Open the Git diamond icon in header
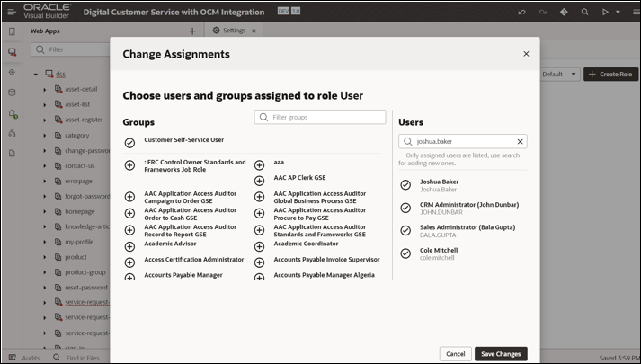Screen dimensions: 641x364 (x=564, y=12)
